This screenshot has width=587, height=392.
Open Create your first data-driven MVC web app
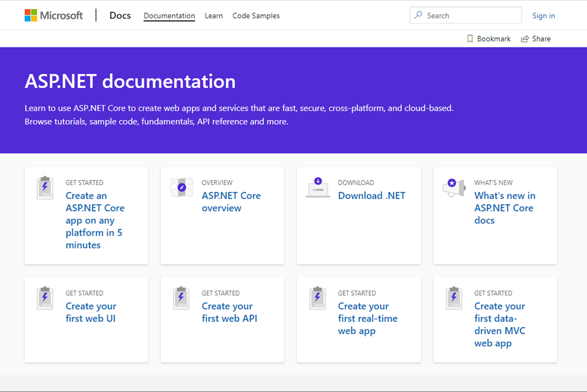coord(500,324)
